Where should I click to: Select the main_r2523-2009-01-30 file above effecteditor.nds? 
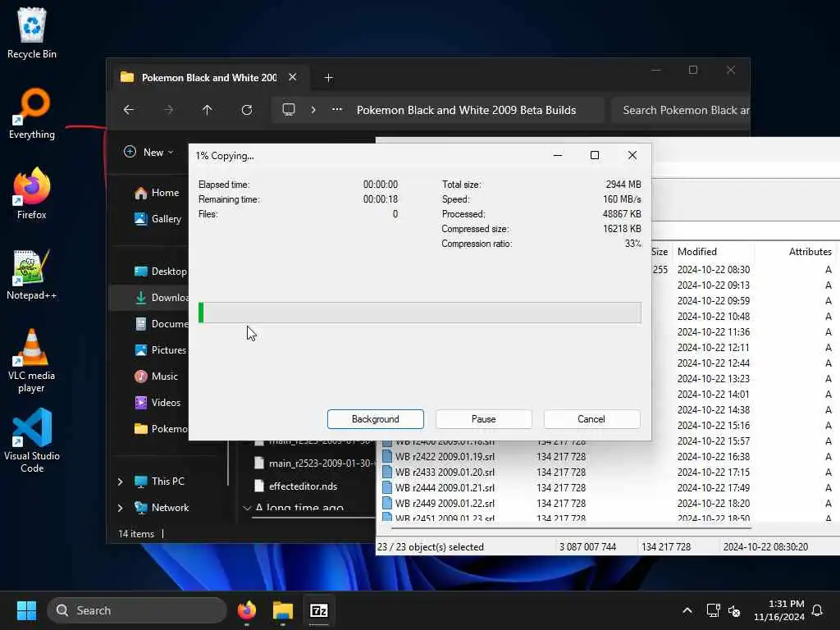tap(314, 463)
